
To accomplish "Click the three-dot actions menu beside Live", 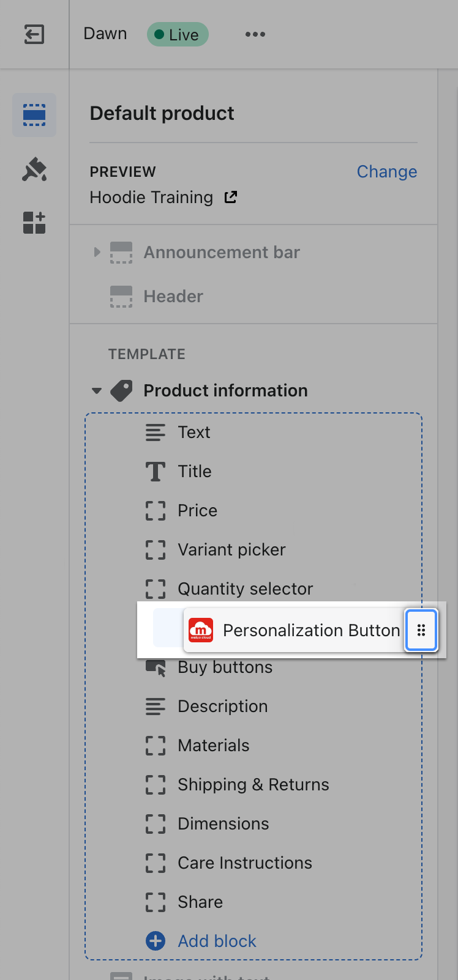I will (x=255, y=34).
